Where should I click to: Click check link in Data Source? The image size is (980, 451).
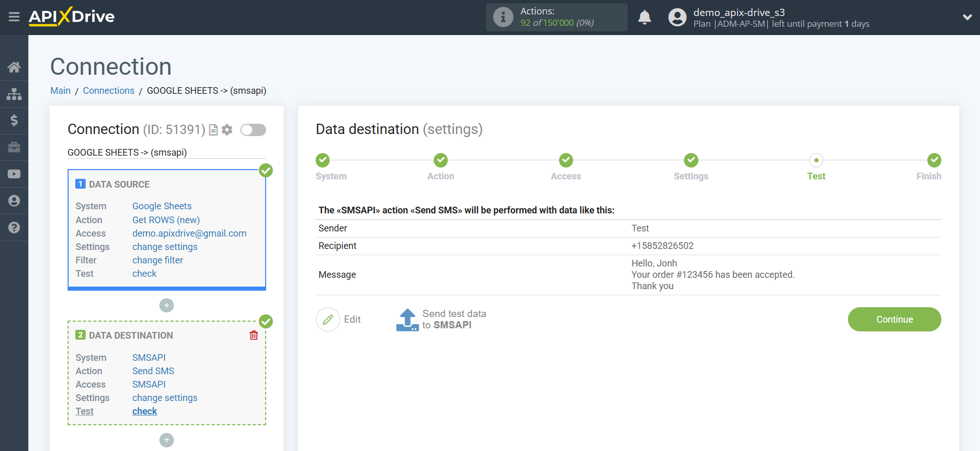(x=144, y=274)
